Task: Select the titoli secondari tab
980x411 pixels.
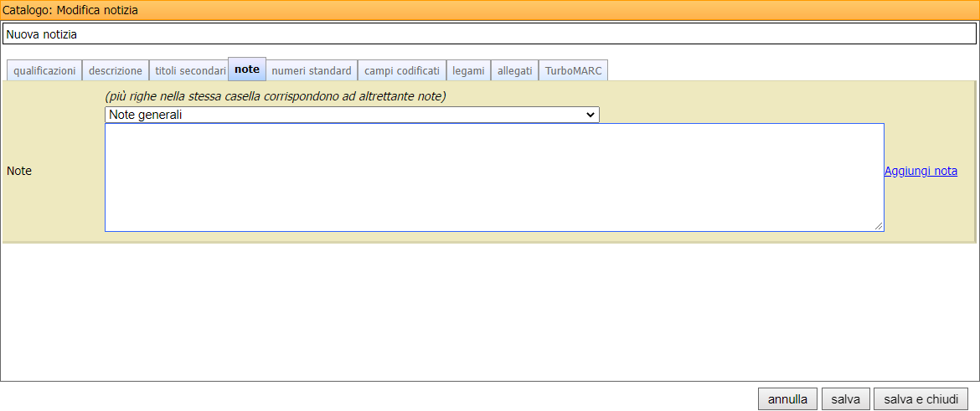Action: (x=190, y=71)
